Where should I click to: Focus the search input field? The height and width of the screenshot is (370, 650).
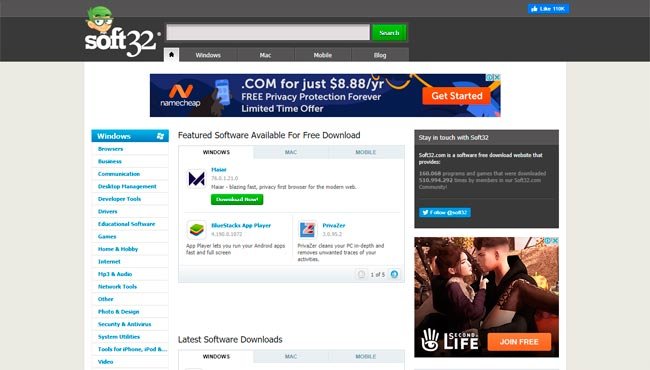268,32
